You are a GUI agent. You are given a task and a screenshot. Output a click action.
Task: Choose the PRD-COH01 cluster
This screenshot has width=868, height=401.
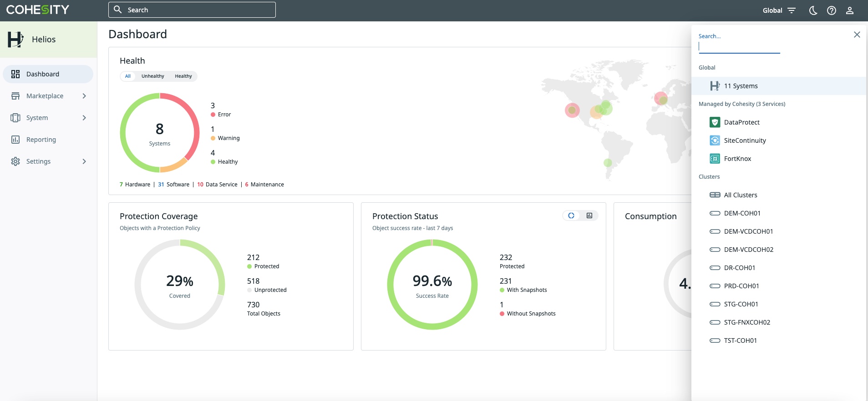click(x=741, y=286)
